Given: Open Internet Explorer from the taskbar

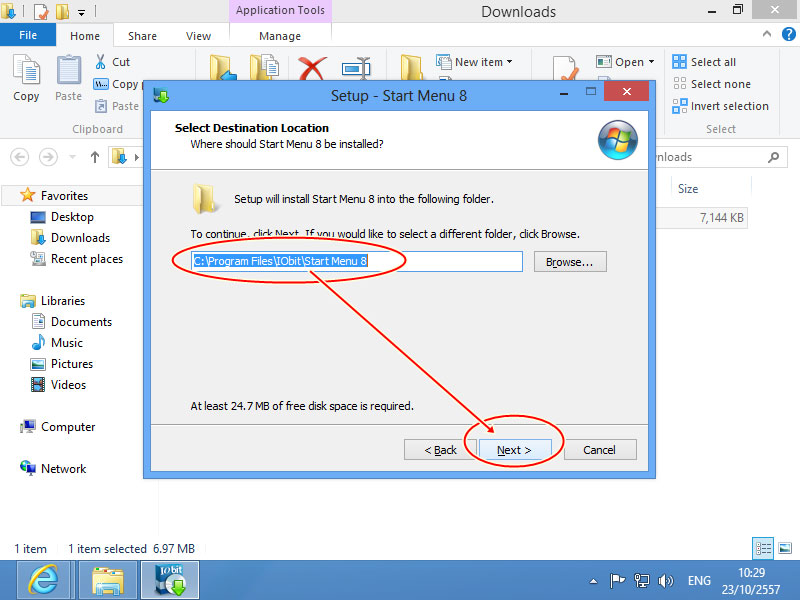Looking at the screenshot, I should point(43,580).
